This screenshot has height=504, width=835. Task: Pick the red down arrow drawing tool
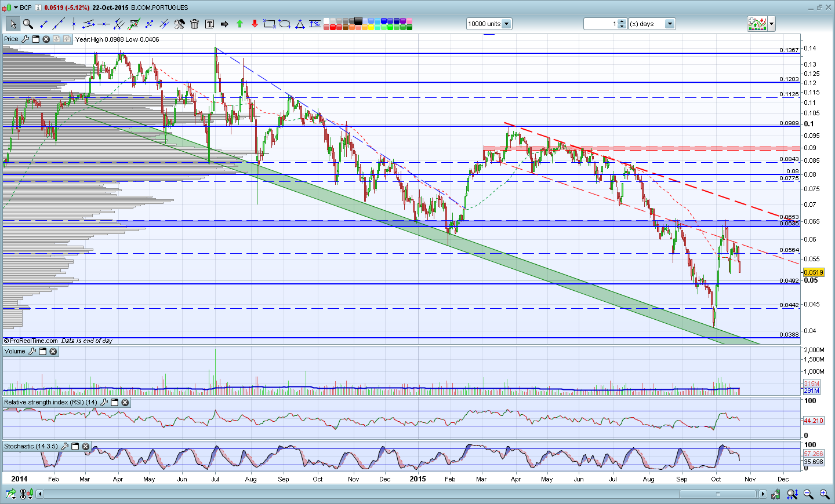pos(255,24)
